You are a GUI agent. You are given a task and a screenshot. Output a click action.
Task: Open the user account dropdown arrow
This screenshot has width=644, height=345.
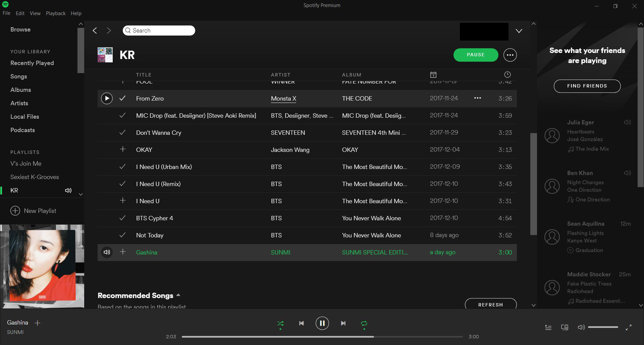pos(519,31)
